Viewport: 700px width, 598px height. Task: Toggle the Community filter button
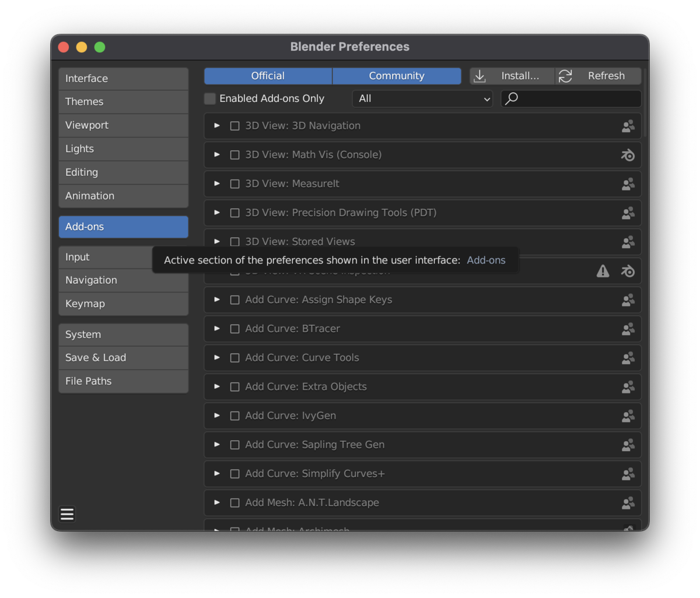(x=397, y=76)
